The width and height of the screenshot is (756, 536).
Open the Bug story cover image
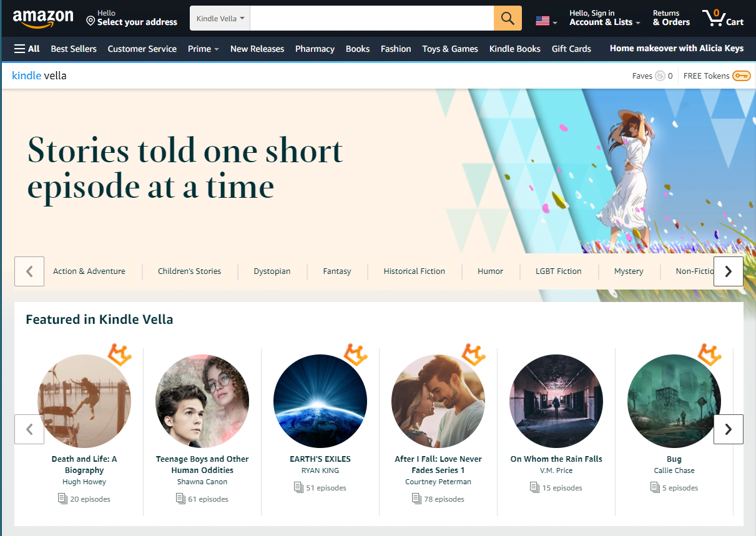click(x=674, y=401)
